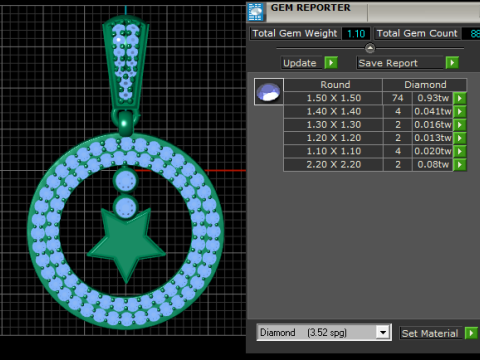The image size is (480, 360).
Task: Click the Total Gem Weight value 1.10
Action: (356, 34)
